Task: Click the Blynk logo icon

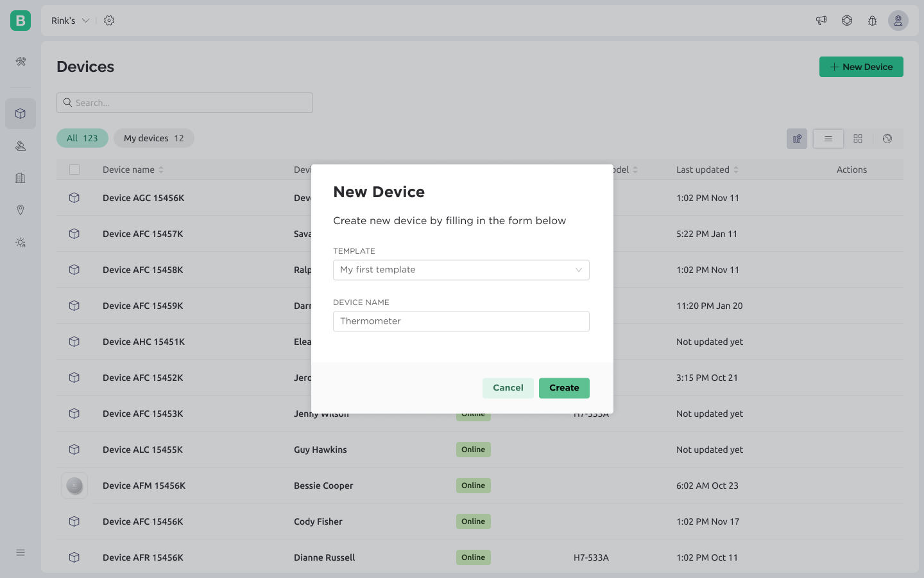Action: point(21,21)
